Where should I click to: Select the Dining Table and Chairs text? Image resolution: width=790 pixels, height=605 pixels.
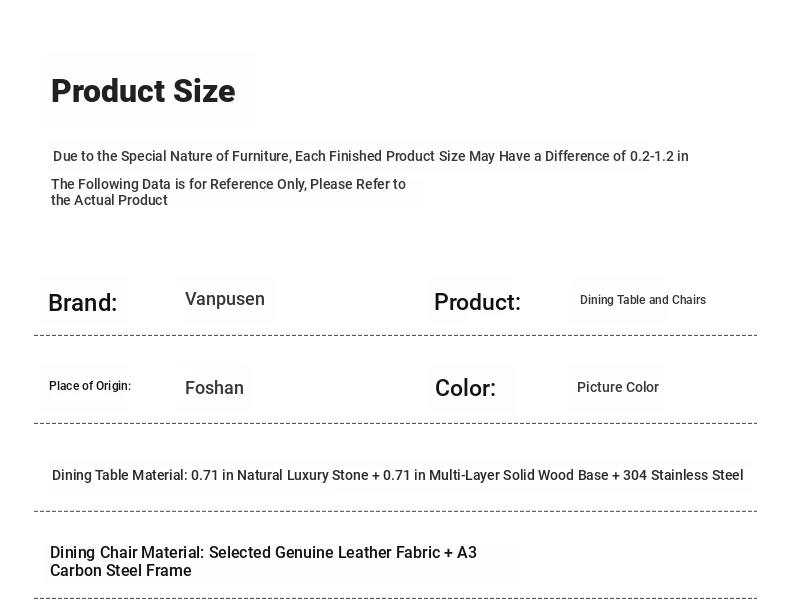[643, 300]
